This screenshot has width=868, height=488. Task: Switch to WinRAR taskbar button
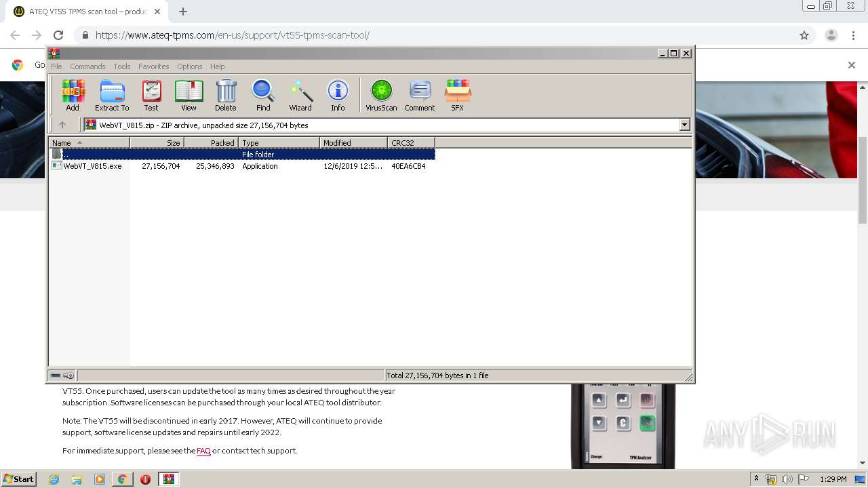click(x=169, y=479)
